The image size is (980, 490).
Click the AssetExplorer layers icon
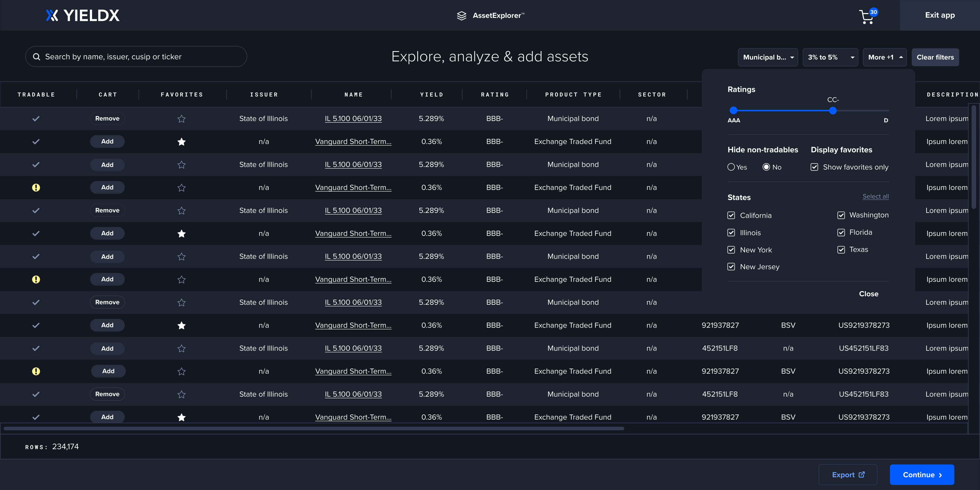point(461,16)
